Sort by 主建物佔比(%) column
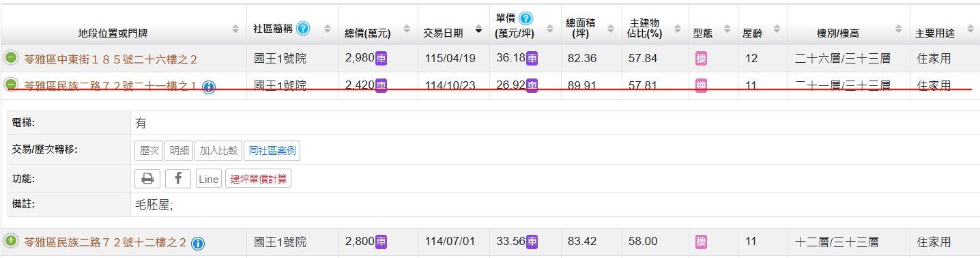 [x=677, y=29]
